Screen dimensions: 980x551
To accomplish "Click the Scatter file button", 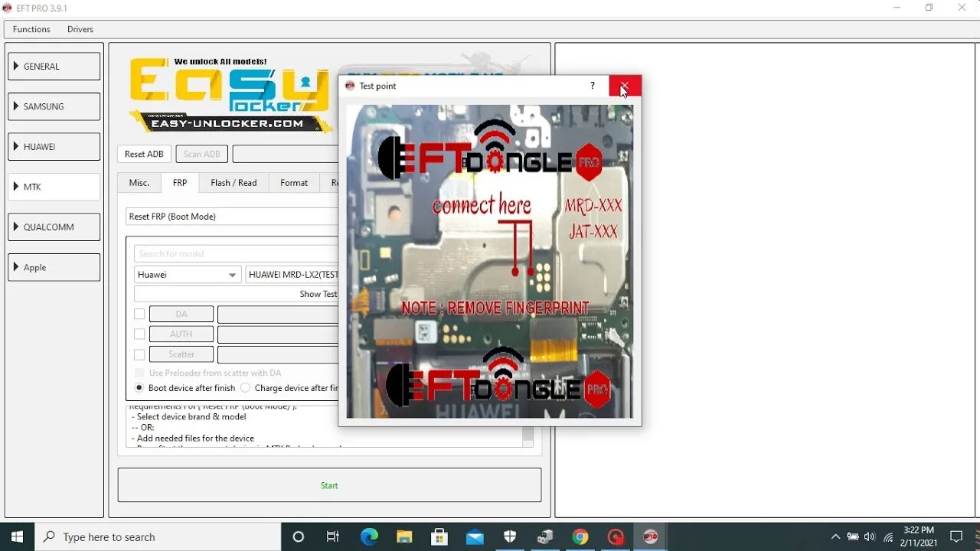I will [181, 354].
